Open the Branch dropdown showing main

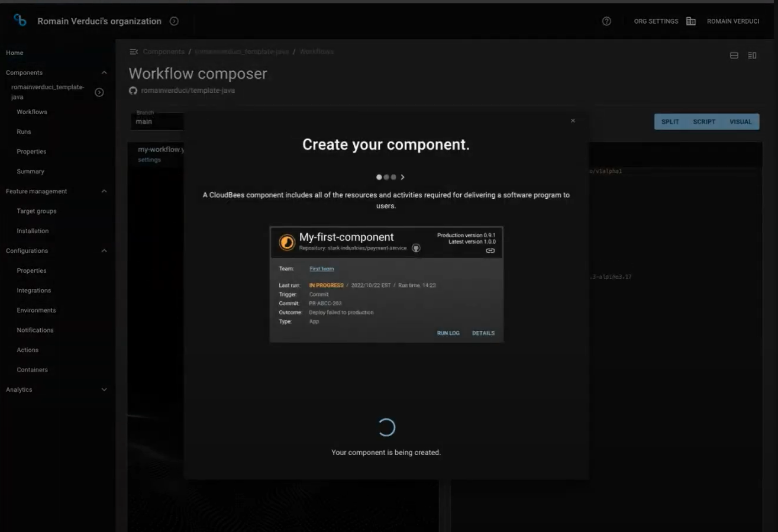[x=157, y=121]
